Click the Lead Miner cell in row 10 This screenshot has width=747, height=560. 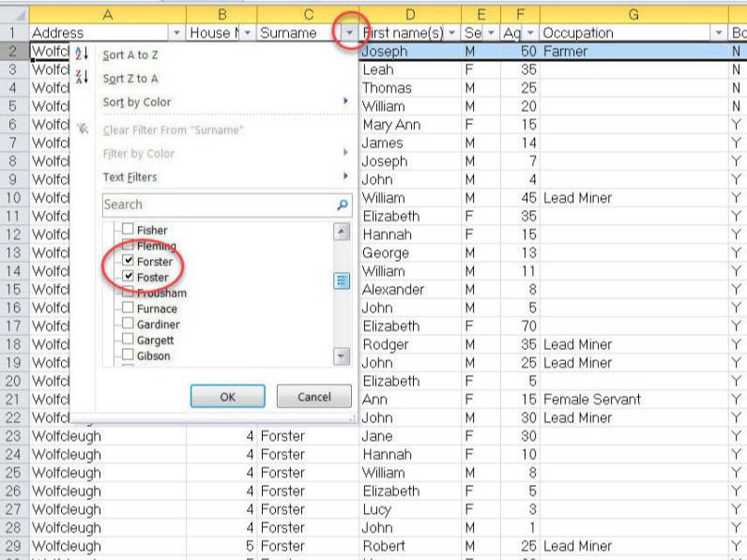(634, 198)
